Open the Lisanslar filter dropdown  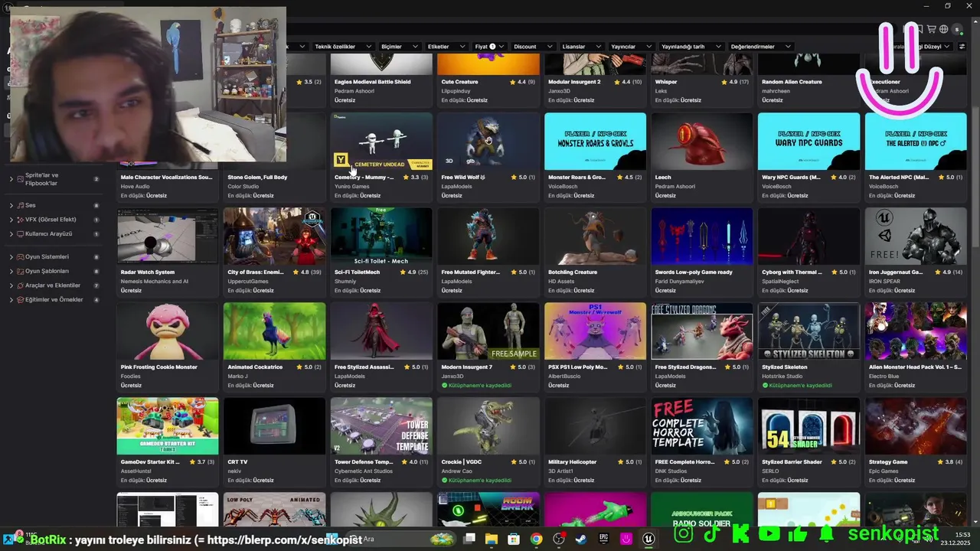tap(581, 47)
